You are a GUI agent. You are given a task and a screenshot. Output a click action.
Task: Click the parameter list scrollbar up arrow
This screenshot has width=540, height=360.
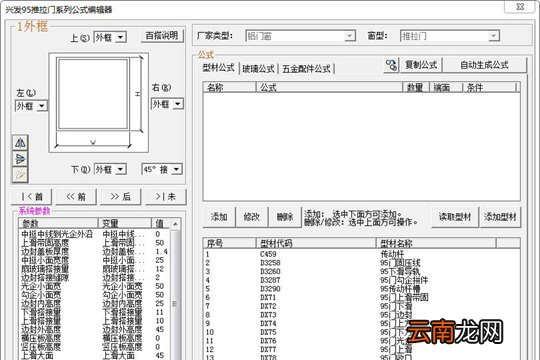[175, 224]
